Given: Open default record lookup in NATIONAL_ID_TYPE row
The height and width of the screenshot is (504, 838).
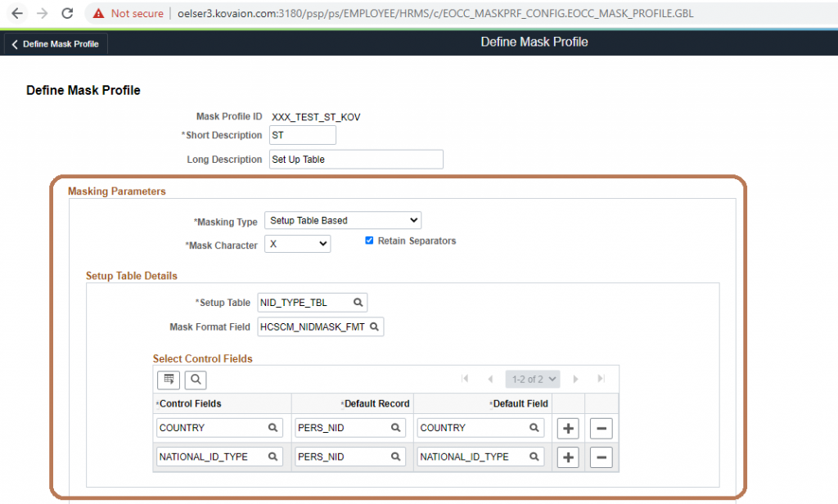Looking at the screenshot, I should (x=396, y=457).
